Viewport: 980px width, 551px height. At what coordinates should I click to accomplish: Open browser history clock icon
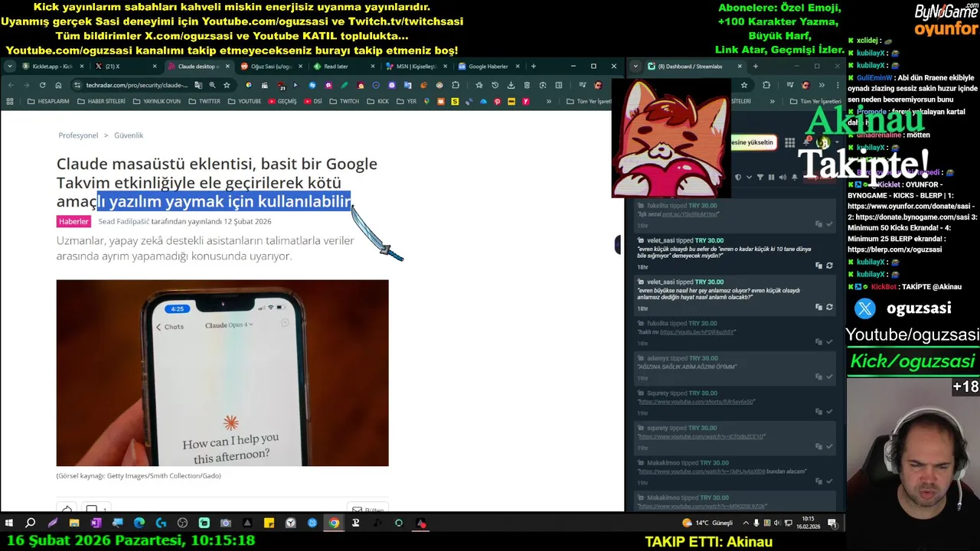[x=495, y=85]
